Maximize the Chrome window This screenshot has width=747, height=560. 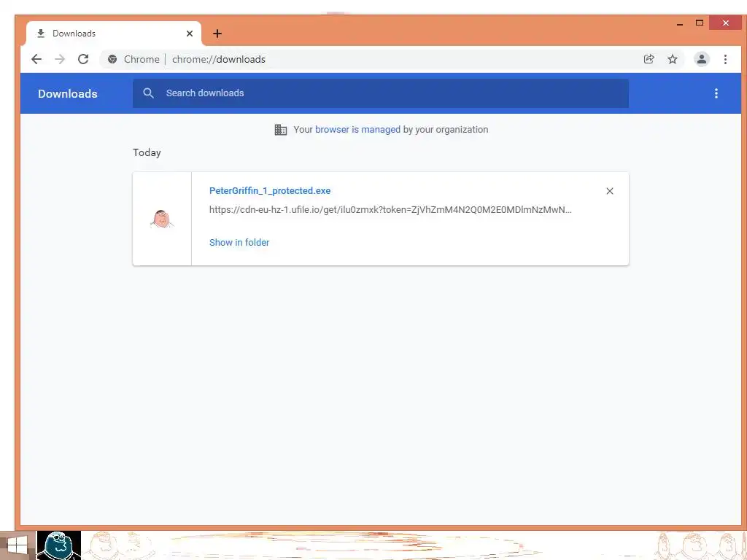tap(700, 23)
